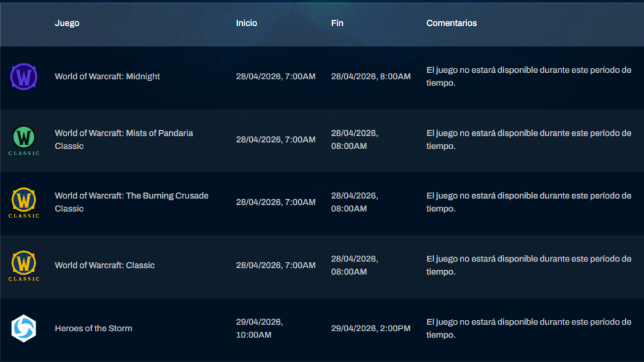Select the Comentarios column header
Screen dimensions: 644x362
coord(452,23)
